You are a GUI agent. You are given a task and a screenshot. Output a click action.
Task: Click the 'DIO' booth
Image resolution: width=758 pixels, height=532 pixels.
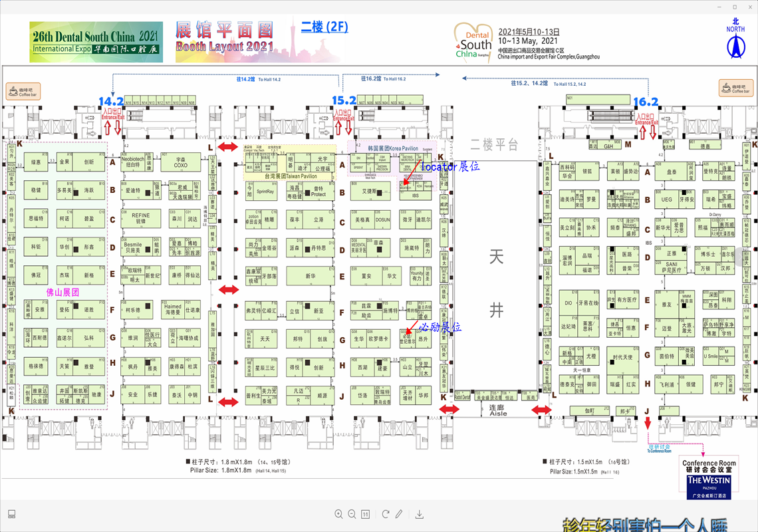[568, 303]
